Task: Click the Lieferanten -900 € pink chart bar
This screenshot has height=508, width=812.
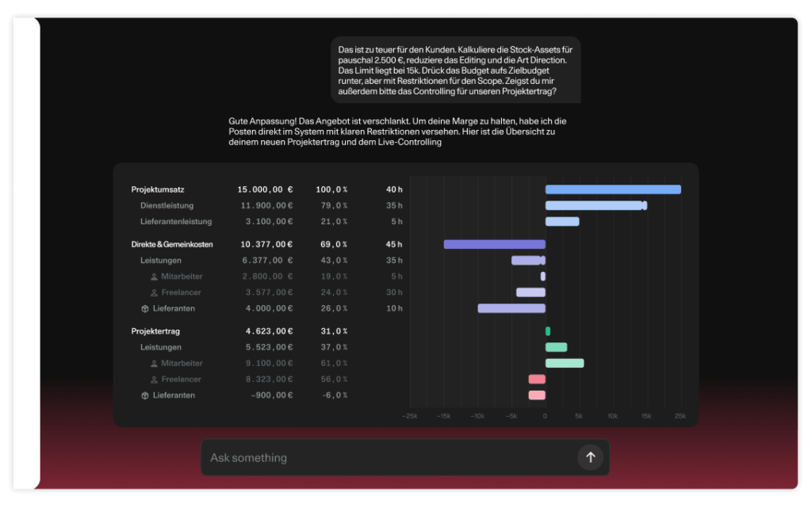Action: pyautogui.click(x=537, y=395)
